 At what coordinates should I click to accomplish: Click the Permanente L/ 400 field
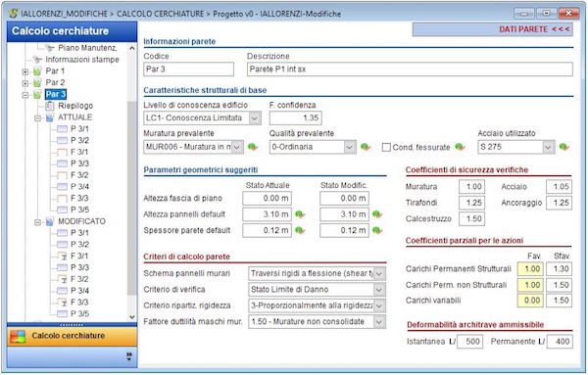pos(560,342)
